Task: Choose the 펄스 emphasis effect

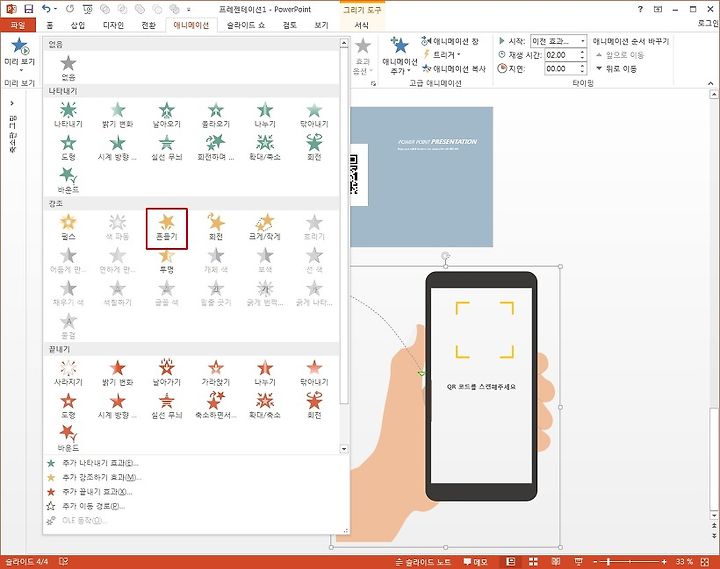Action: 68,227
